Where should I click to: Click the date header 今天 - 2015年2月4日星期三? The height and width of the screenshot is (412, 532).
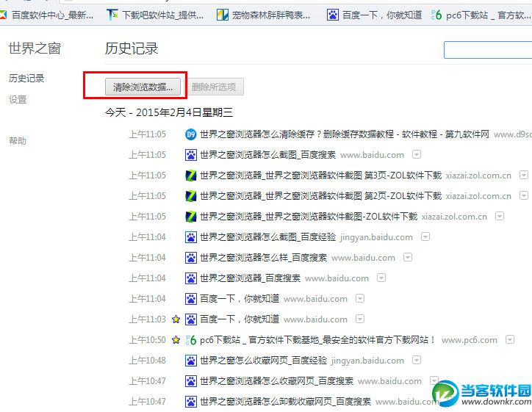[x=169, y=112]
